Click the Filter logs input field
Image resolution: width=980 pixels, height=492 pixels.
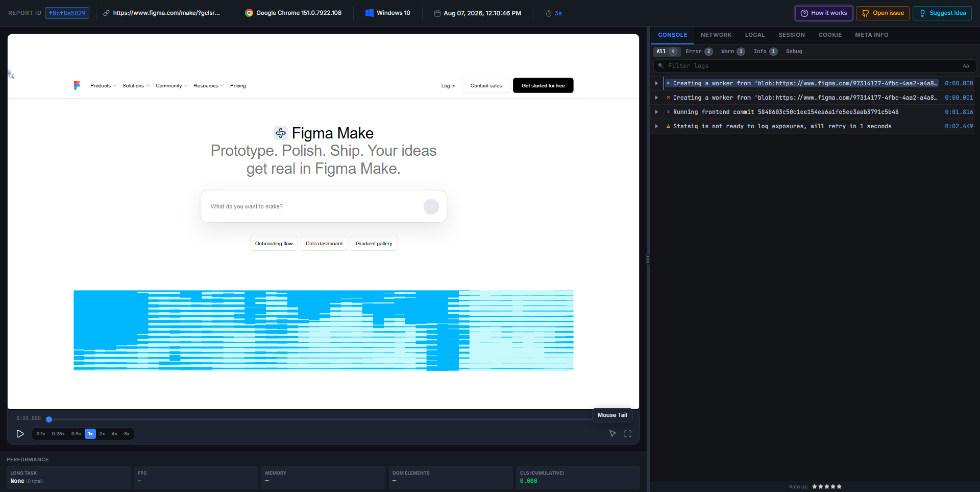point(814,66)
